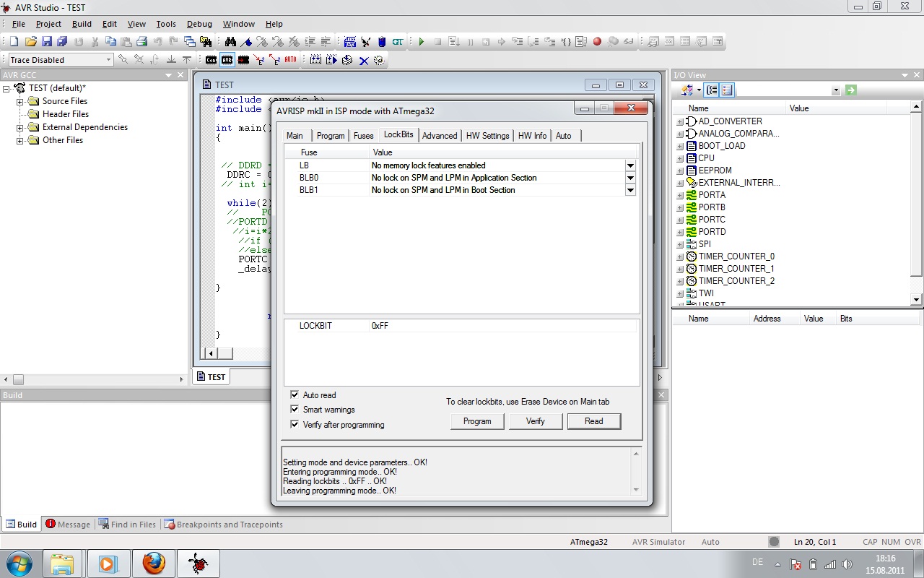Toggle the Verify after programming checkbox
The height and width of the screenshot is (578, 924).
295,425
